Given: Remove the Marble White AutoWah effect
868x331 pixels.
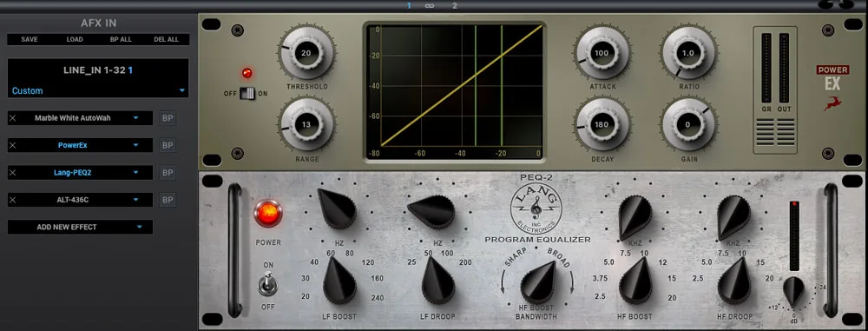Looking at the screenshot, I should 13,118.
